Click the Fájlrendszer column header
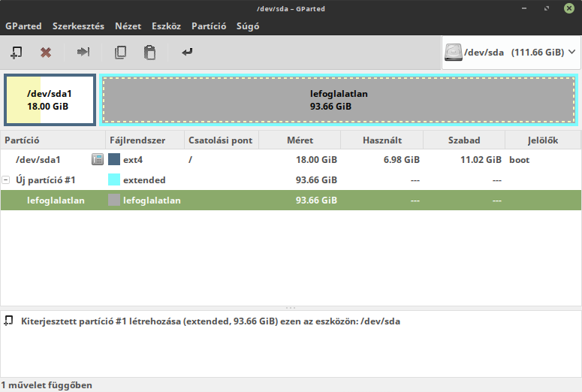 point(145,140)
